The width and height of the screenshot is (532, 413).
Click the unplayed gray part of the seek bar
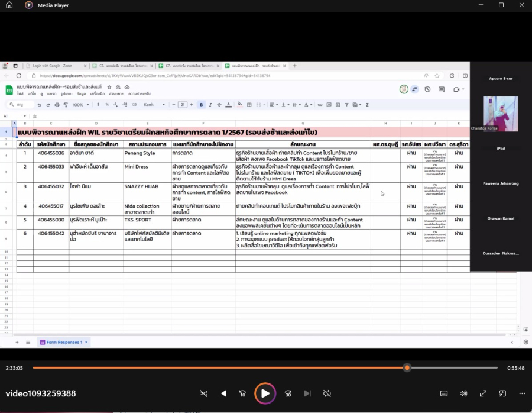[x=453, y=367]
